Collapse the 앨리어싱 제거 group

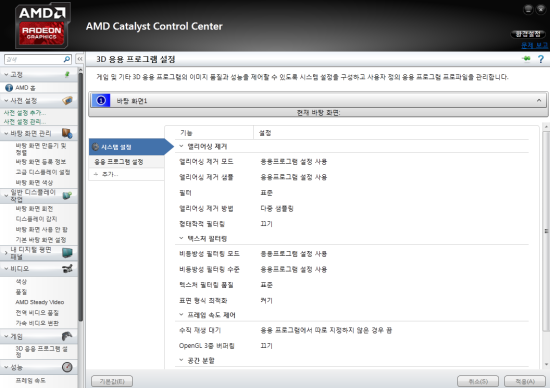click(181, 146)
